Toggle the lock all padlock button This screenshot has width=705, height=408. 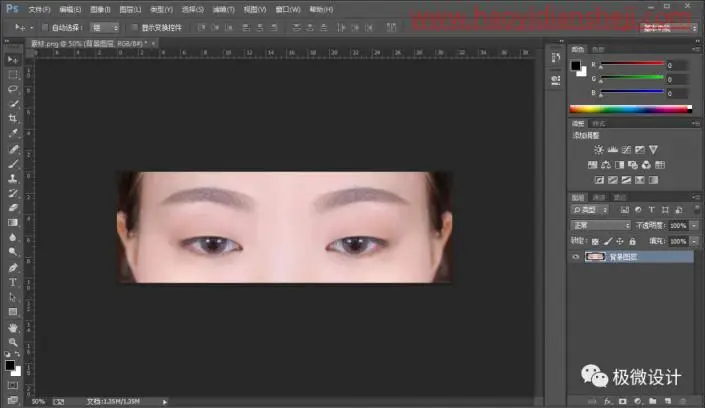[x=633, y=242]
